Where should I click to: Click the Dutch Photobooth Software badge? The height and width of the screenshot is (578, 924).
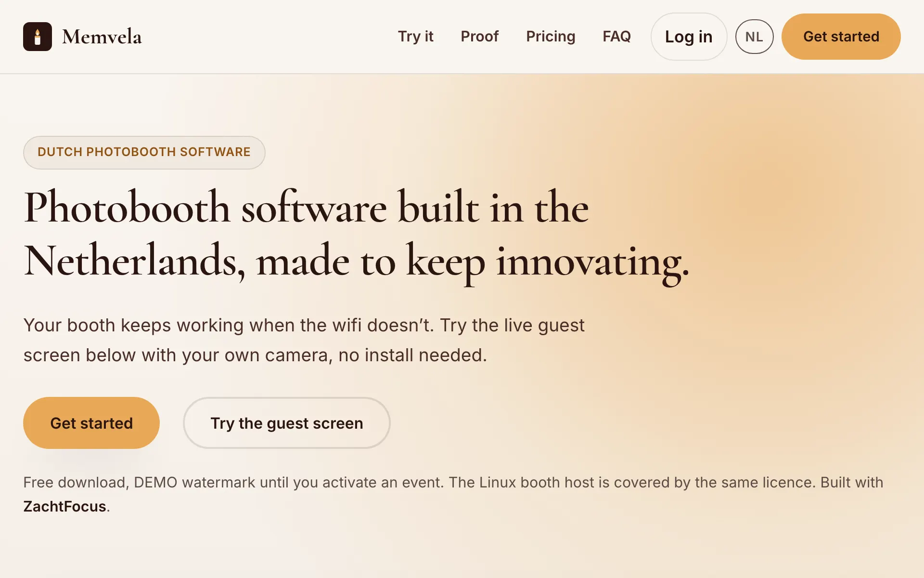pyautogui.click(x=144, y=152)
